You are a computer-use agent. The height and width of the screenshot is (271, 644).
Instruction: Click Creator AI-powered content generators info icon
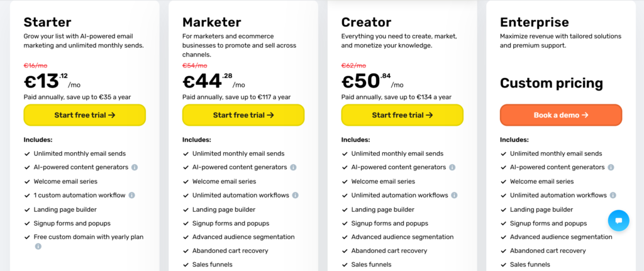(x=453, y=167)
